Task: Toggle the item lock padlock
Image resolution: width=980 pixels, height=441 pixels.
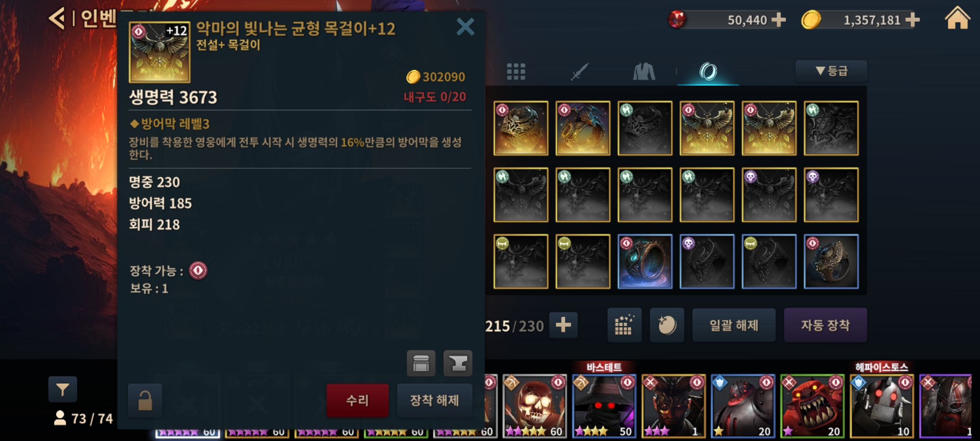Action: (145, 401)
